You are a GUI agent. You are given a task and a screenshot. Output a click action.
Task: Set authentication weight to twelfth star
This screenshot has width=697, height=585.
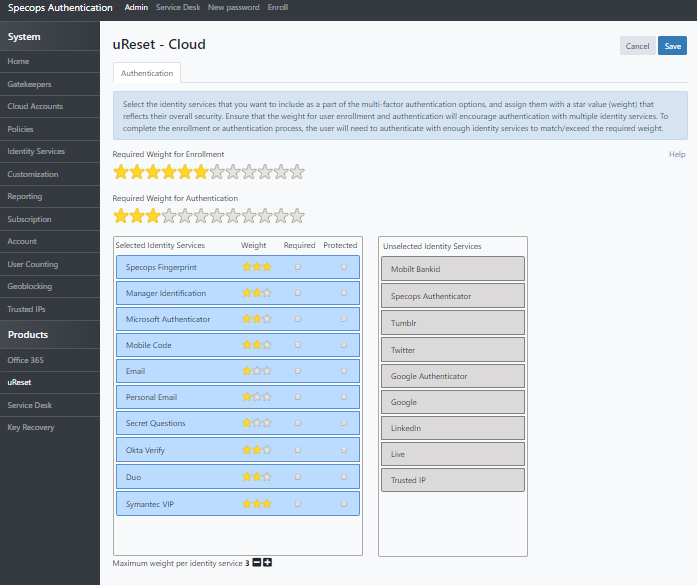(x=297, y=216)
